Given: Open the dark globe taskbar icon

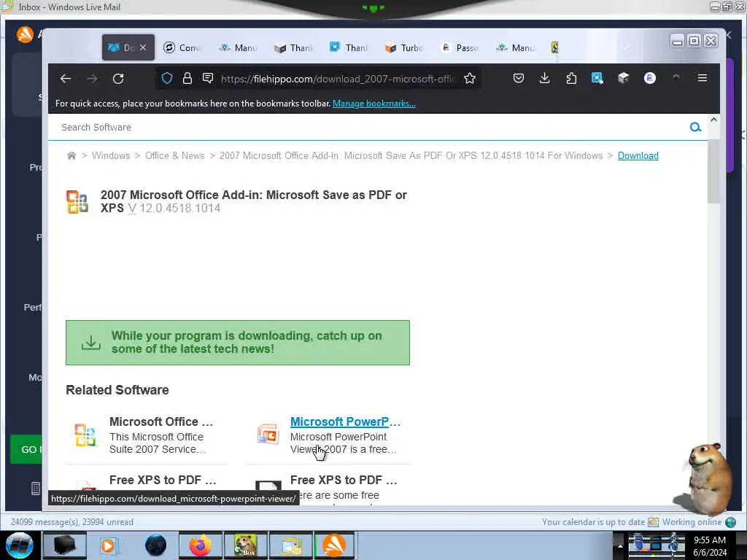Looking at the screenshot, I should [x=155, y=545].
